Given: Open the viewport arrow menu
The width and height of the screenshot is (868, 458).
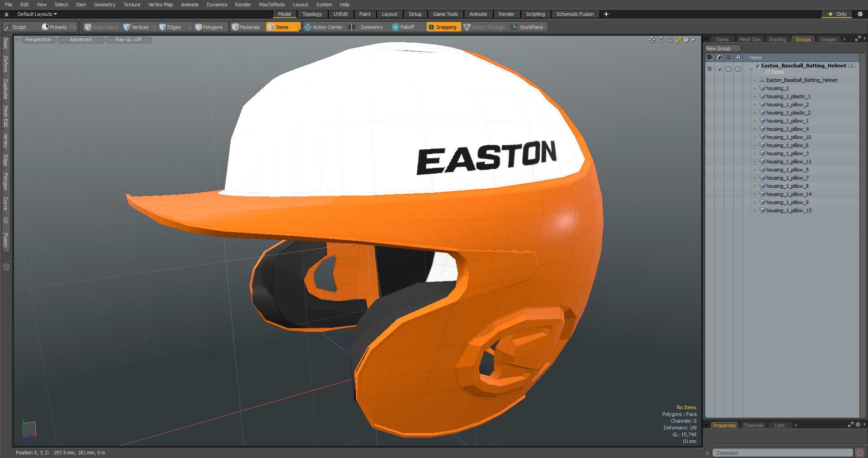Looking at the screenshot, I should pos(693,40).
